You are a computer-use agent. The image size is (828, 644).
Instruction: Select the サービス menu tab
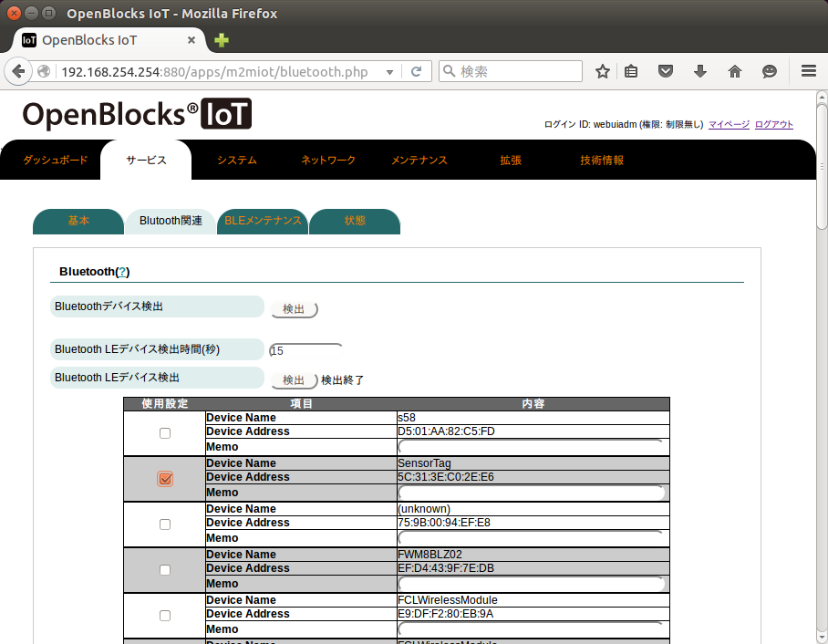click(146, 160)
